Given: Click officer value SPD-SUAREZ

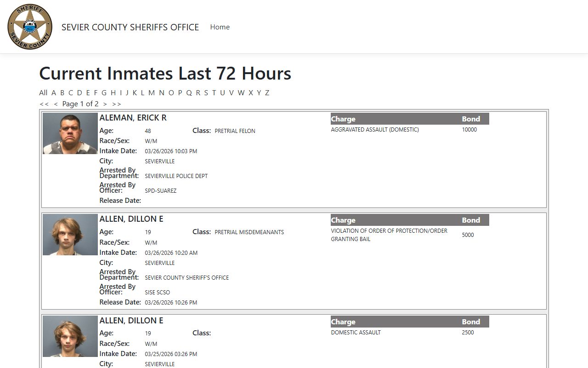Looking at the screenshot, I should point(161,191).
